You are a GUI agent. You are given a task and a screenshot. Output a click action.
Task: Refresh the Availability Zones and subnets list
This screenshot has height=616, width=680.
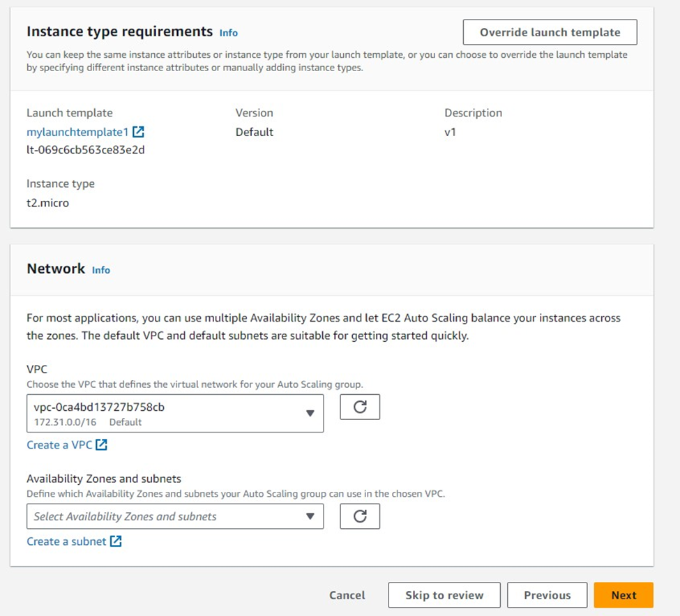point(360,516)
